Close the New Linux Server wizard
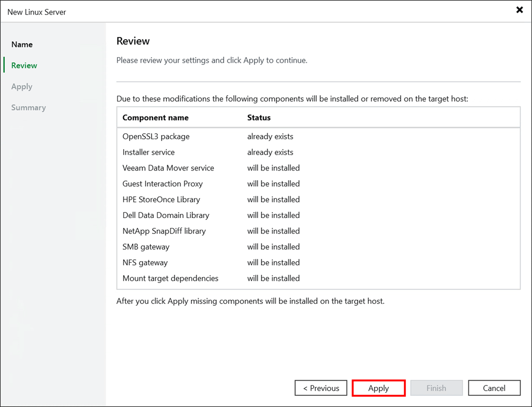 pyautogui.click(x=519, y=9)
